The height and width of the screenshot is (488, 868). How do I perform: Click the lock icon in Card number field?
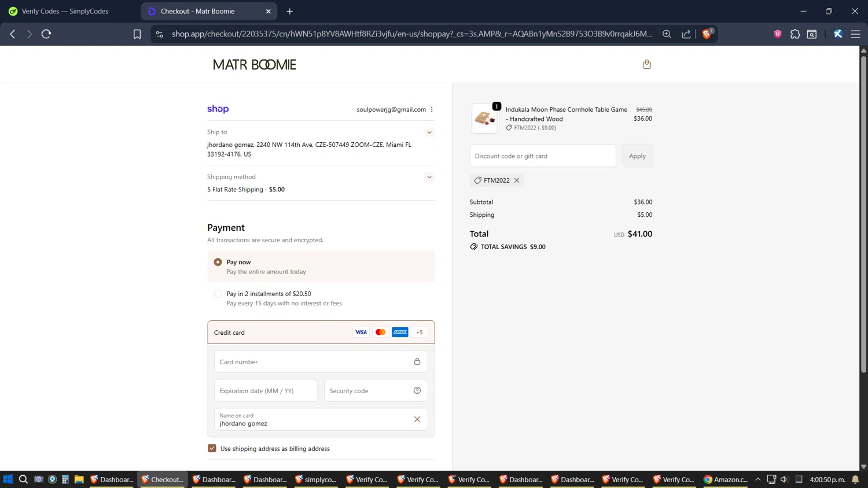[x=417, y=361]
